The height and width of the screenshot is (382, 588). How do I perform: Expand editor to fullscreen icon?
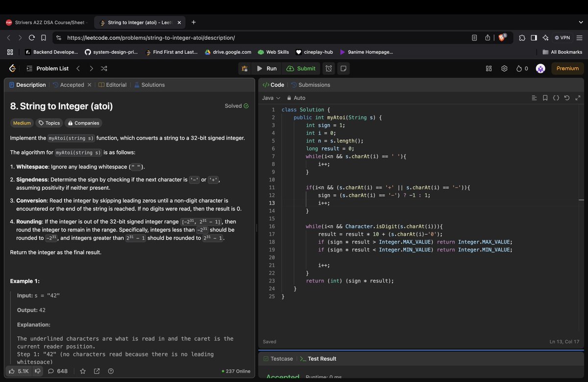point(578,98)
